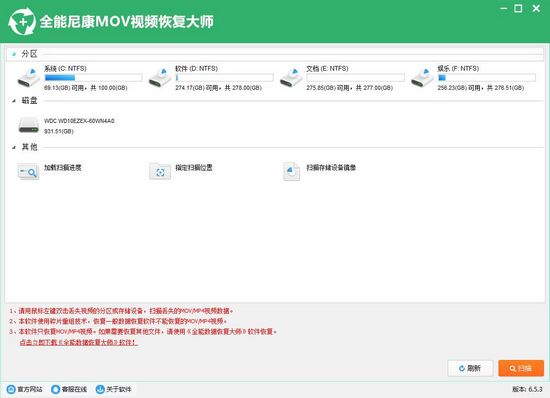
Task: Click the 其他 section heading
Action: point(29,147)
